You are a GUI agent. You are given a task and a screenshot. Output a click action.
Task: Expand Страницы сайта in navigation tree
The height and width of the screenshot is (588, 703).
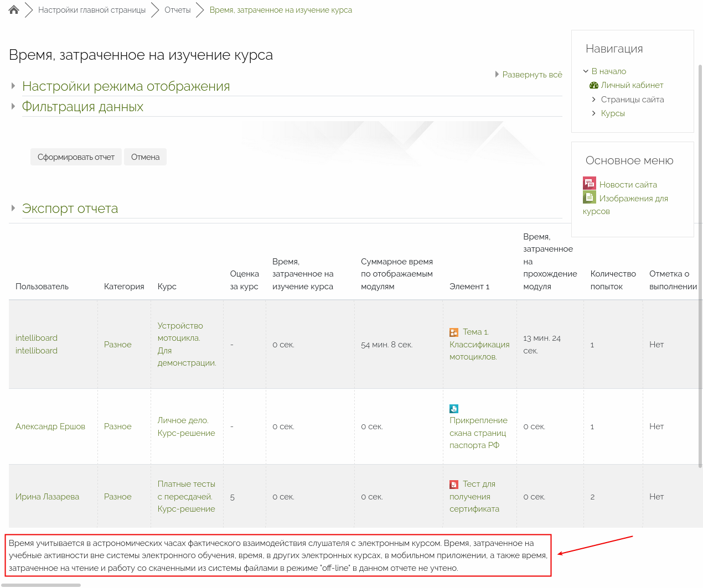click(594, 100)
